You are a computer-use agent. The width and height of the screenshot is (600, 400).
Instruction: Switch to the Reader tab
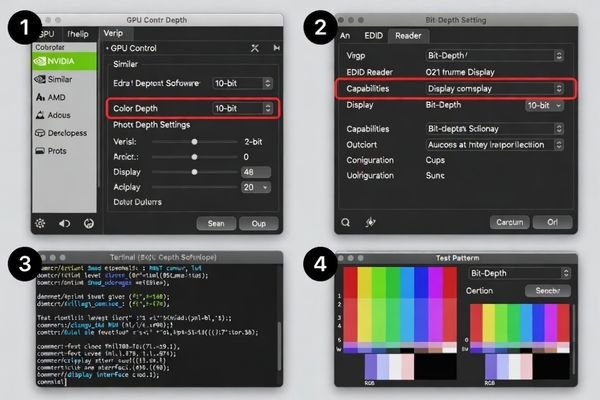[408, 36]
